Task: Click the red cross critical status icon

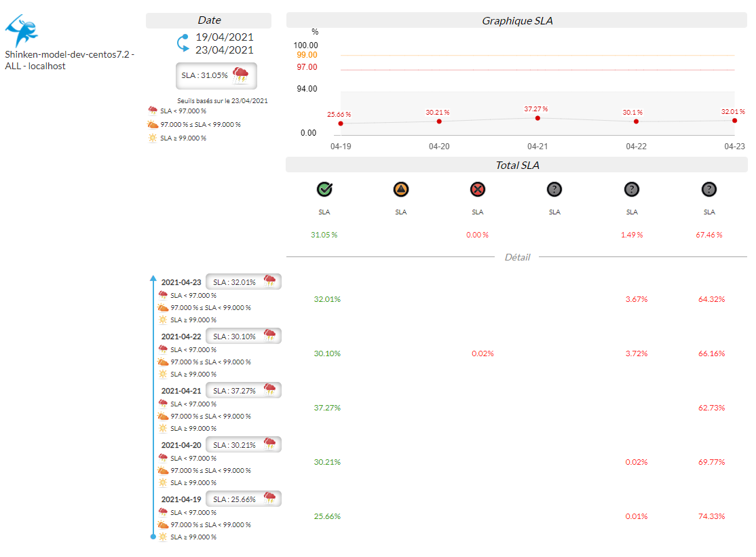Action: (x=478, y=190)
